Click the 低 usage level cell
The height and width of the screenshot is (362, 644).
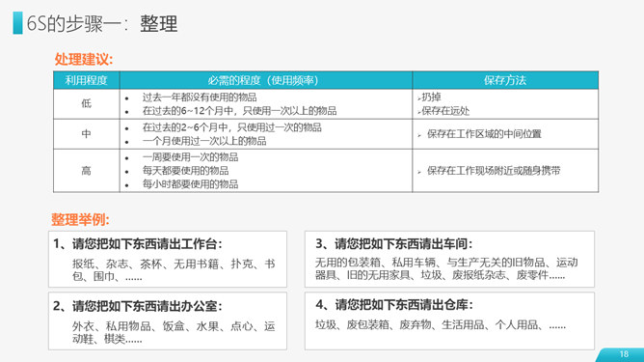pos(86,103)
